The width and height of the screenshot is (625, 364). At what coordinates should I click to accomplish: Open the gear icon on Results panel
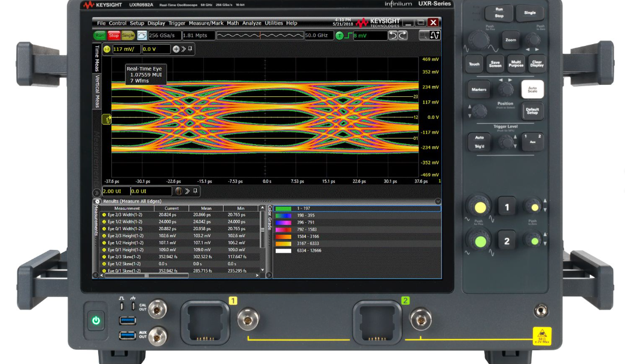tap(98, 201)
